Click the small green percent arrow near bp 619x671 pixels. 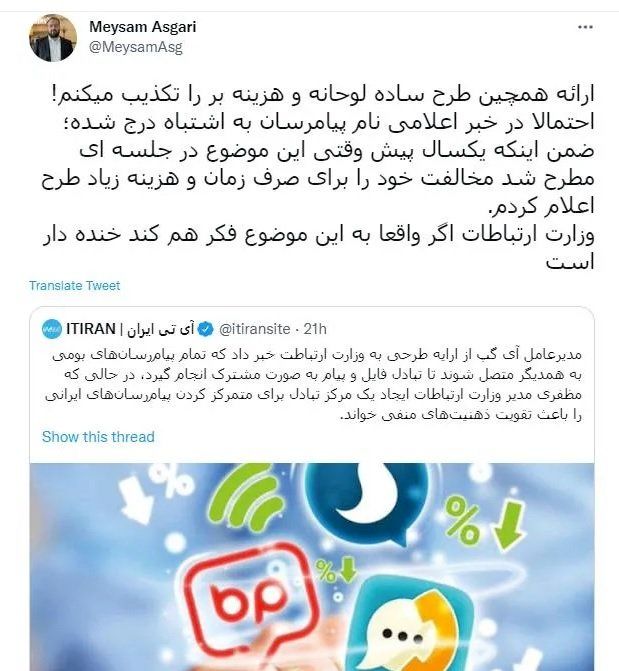pos(336,570)
